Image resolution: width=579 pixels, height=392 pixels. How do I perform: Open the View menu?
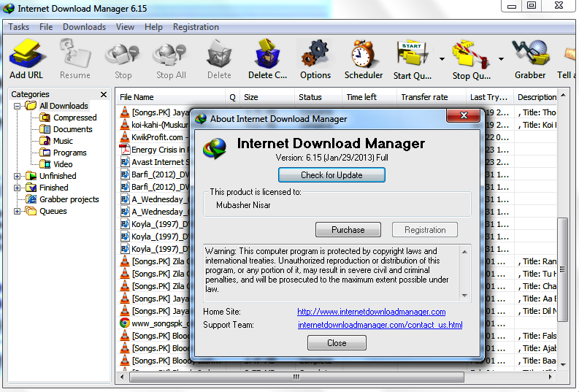(125, 27)
